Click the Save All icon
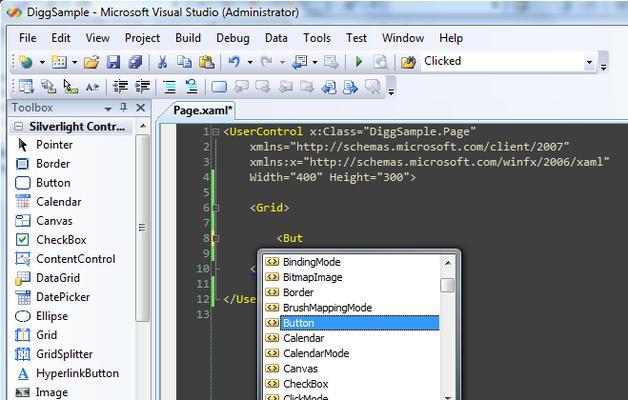The width and height of the screenshot is (628, 400). tap(135, 62)
